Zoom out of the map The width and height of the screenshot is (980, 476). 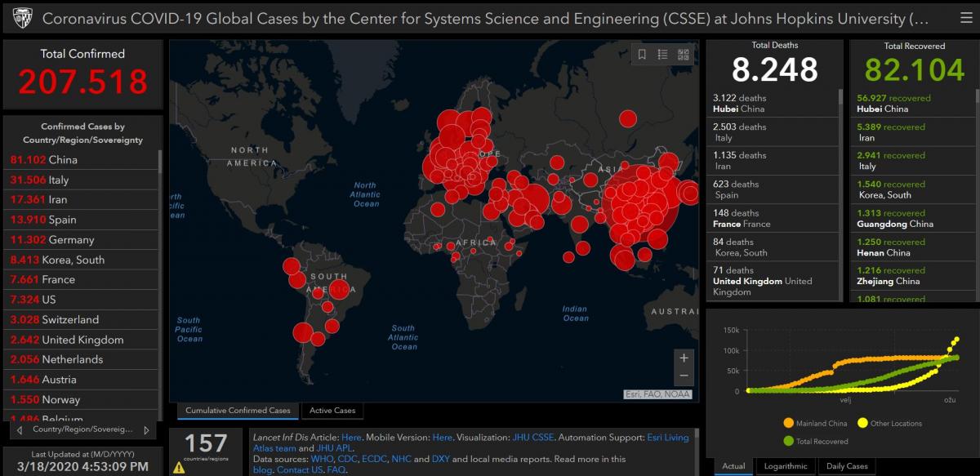(684, 376)
